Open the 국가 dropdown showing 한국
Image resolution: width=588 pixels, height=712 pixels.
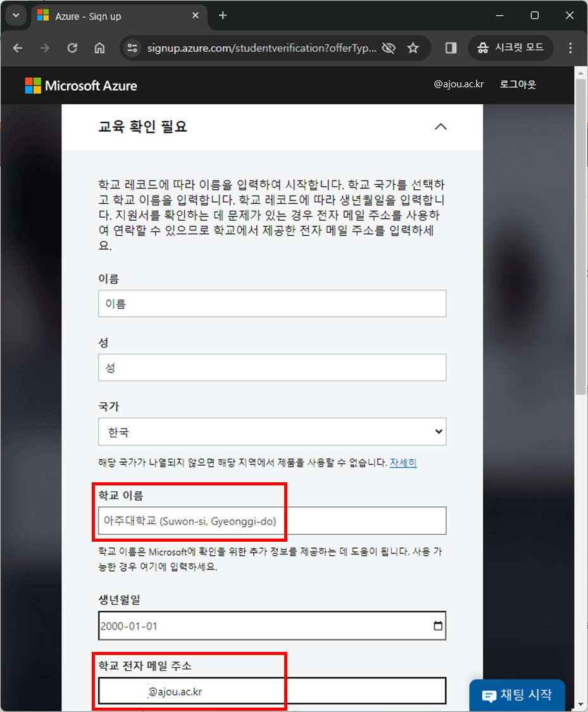click(272, 432)
